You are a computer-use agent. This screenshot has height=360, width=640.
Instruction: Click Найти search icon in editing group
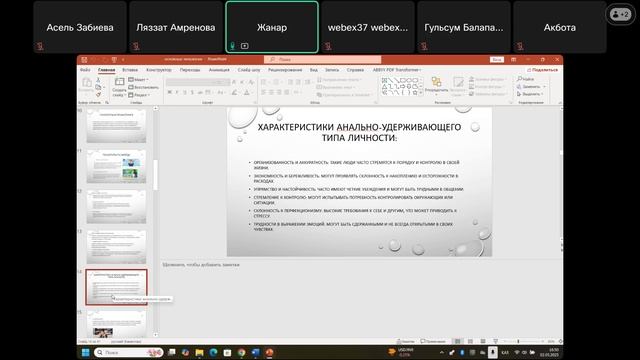pyautogui.click(x=525, y=79)
